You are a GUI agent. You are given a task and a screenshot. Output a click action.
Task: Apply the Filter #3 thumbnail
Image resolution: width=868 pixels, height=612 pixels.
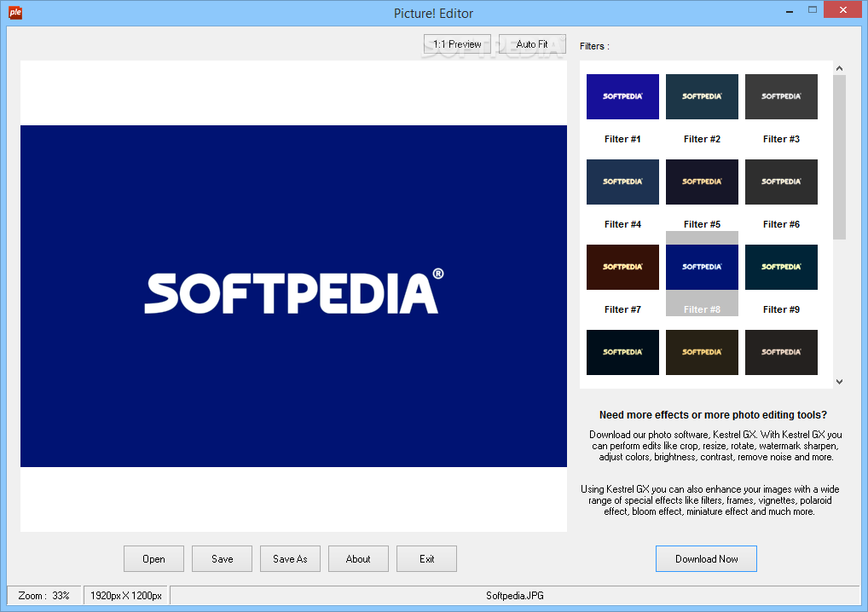(x=781, y=97)
